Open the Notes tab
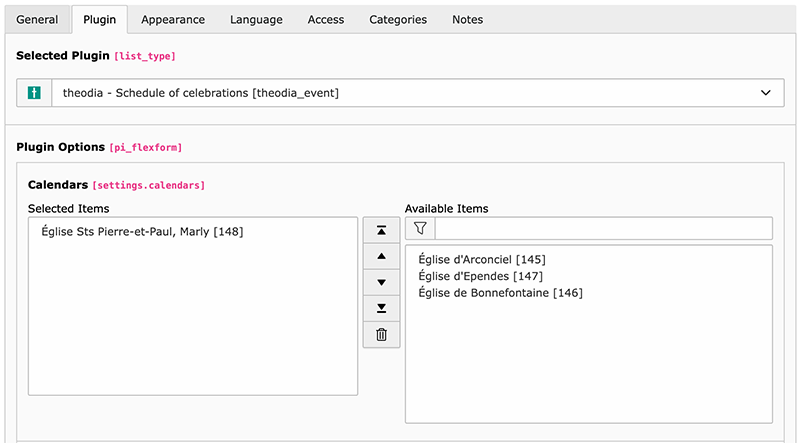Viewport: 800px width, 443px height. tap(467, 19)
